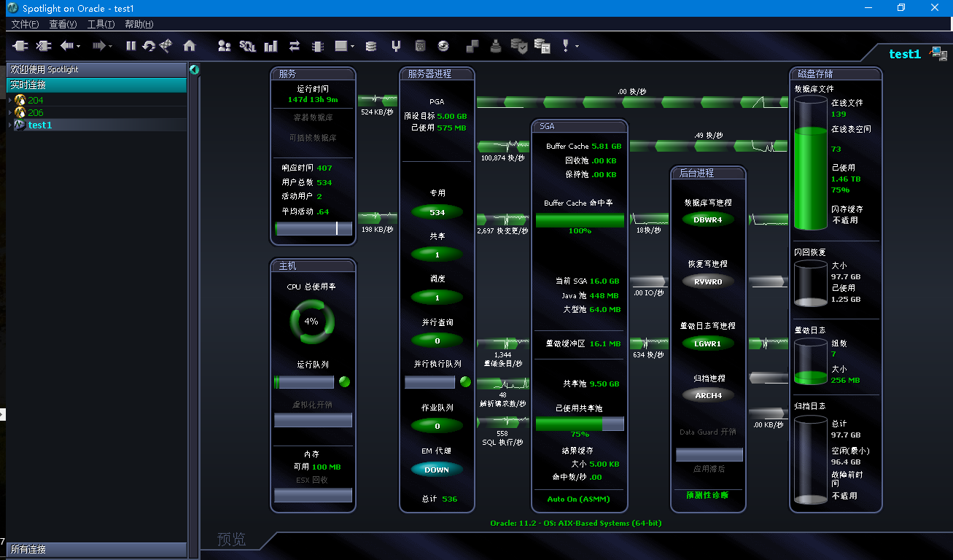Viewport: 953px width, 560px height.
Task: Open the 工具(T) menu
Action: 101,24
